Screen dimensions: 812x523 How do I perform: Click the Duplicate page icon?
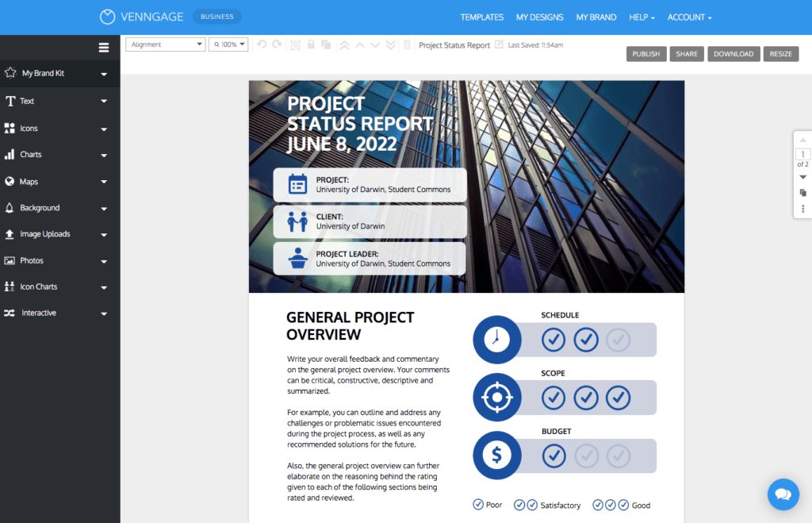click(x=802, y=192)
